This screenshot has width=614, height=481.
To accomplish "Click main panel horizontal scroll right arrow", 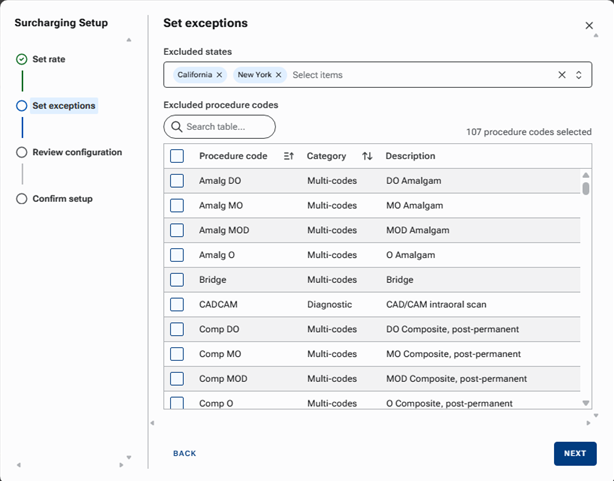I will 588,423.
